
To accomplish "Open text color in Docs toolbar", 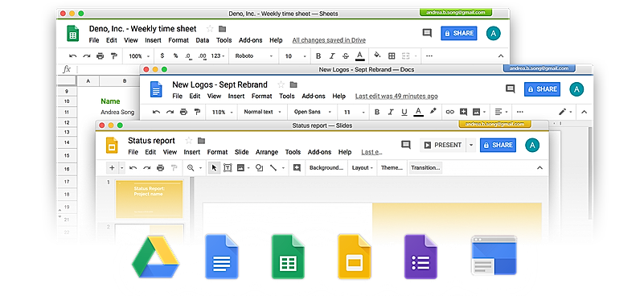I will pyautogui.click(x=419, y=112).
